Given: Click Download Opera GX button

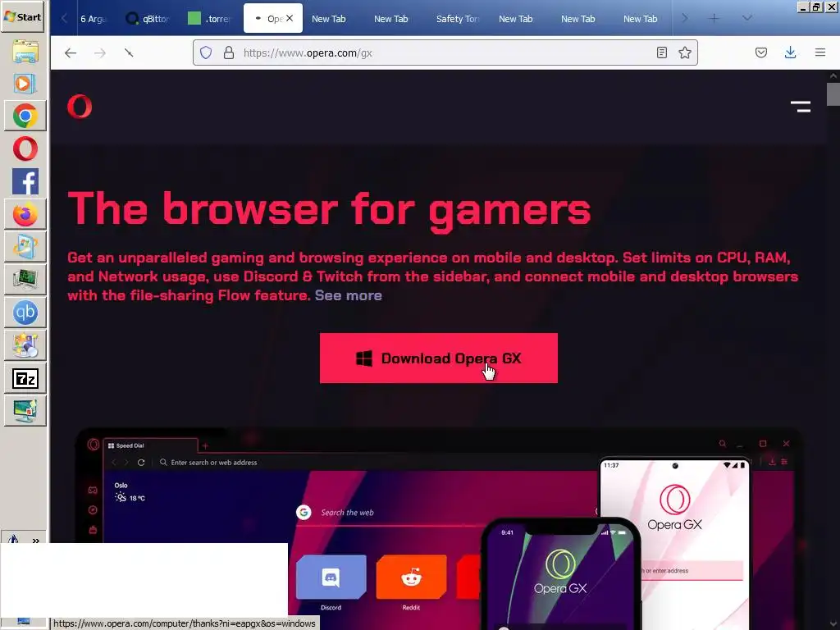Looking at the screenshot, I should coord(439,358).
